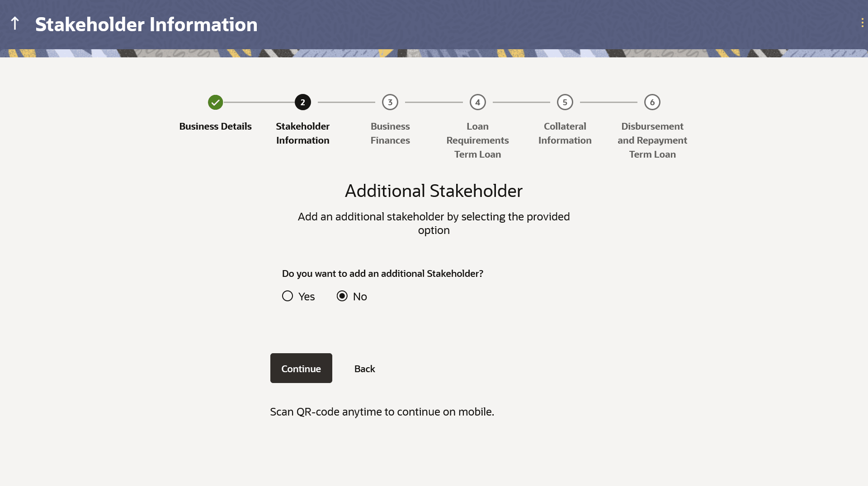Click the step 6 circle indicator
This screenshot has width=868, height=486.
click(652, 102)
